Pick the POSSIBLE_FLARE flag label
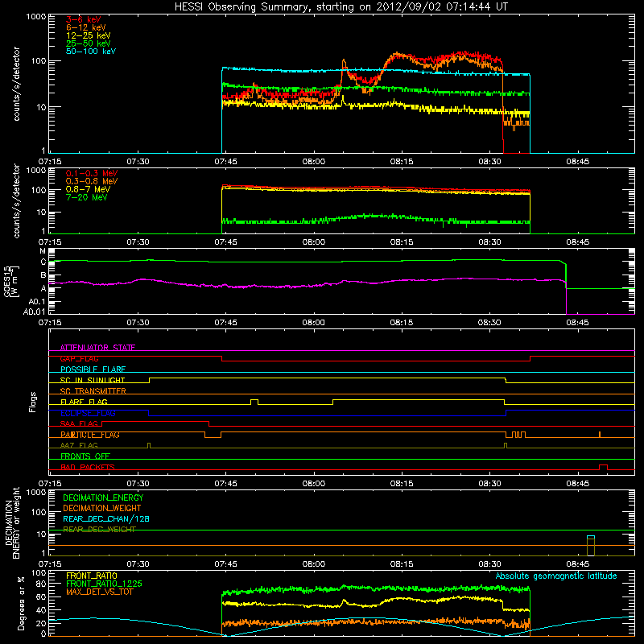The width and height of the screenshot is (644, 644). coord(93,369)
